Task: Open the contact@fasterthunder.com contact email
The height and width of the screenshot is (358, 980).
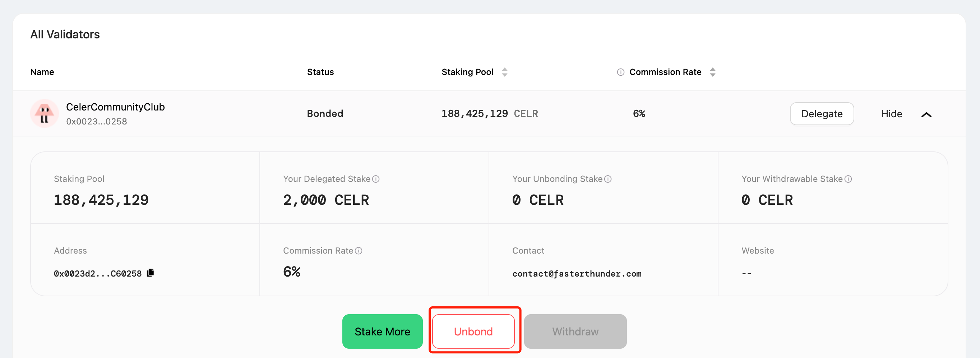Action: (577, 274)
